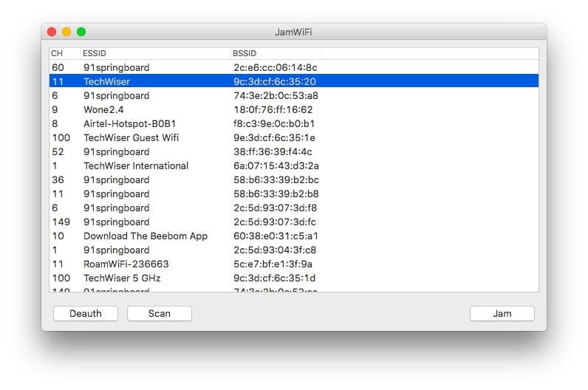Screen dimensions: 588x390
Task: Click the Jam button
Action: pyautogui.click(x=502, y=313)
